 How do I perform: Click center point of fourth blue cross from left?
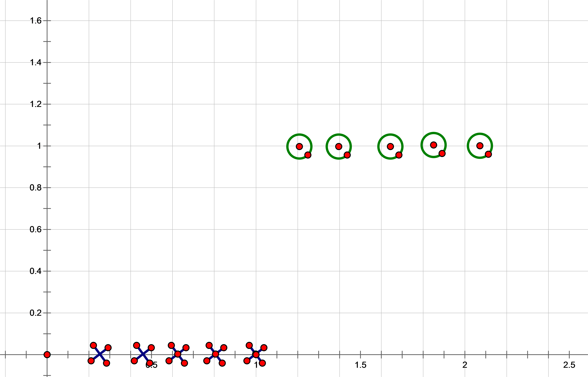[215, 354]
